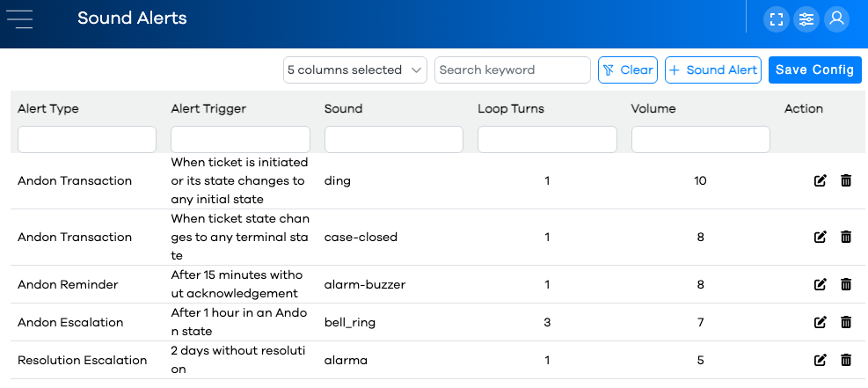Select the Action column header
This screenshot has height=388, width=868.
[804, 108]
